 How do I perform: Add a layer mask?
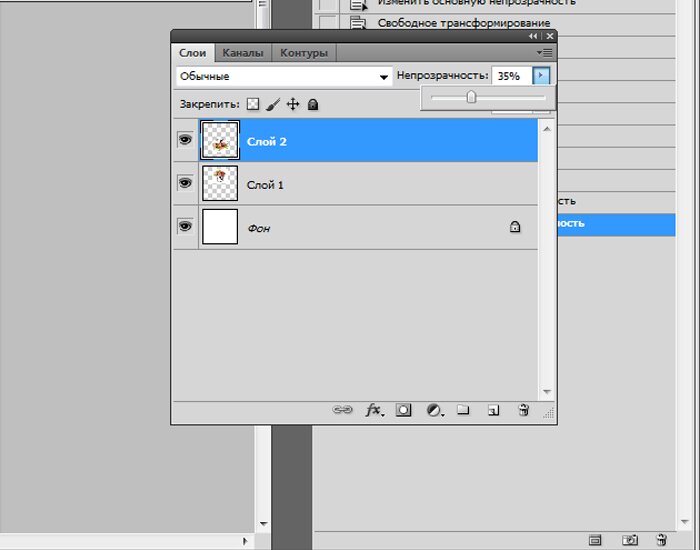click(x=403, y=410)
